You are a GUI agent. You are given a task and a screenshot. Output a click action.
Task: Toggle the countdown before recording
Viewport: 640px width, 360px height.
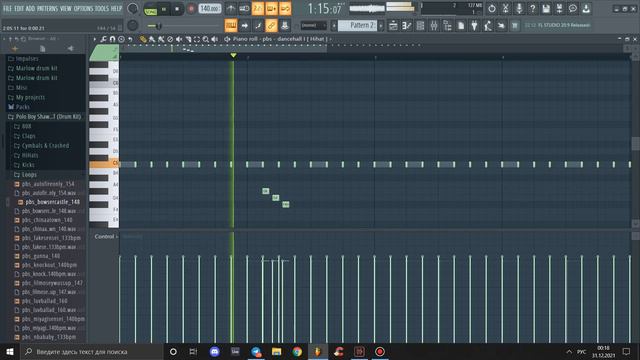(x=258, y=9)
